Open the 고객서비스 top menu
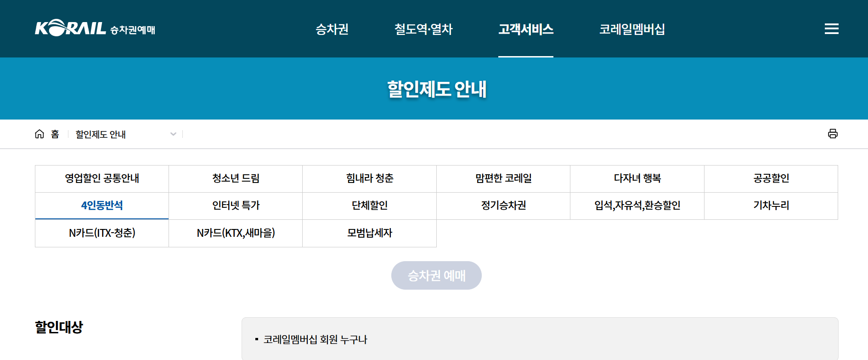 (x=526, y=29)
